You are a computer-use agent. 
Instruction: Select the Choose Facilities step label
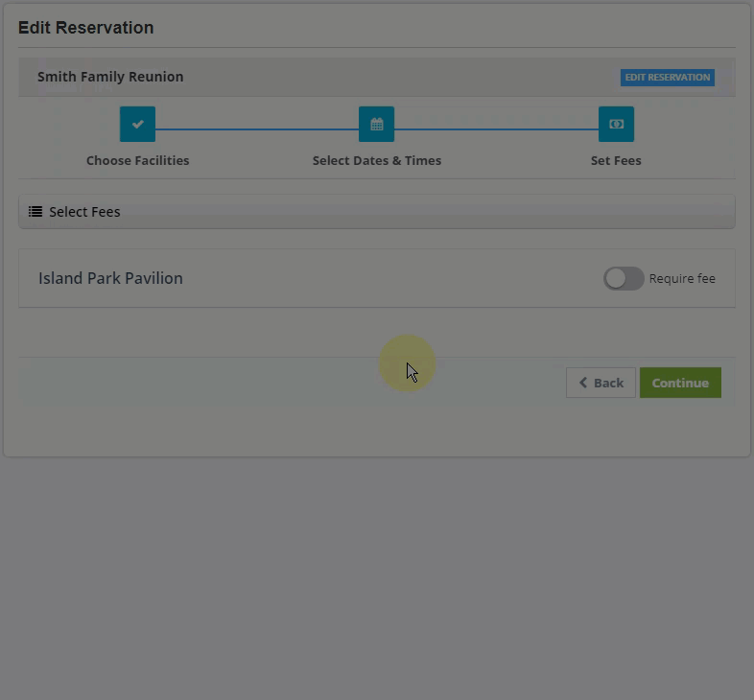[137, 160]
